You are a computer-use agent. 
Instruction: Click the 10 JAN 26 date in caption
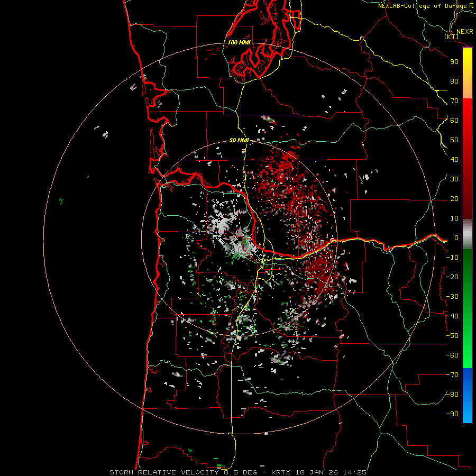(317, 472)
